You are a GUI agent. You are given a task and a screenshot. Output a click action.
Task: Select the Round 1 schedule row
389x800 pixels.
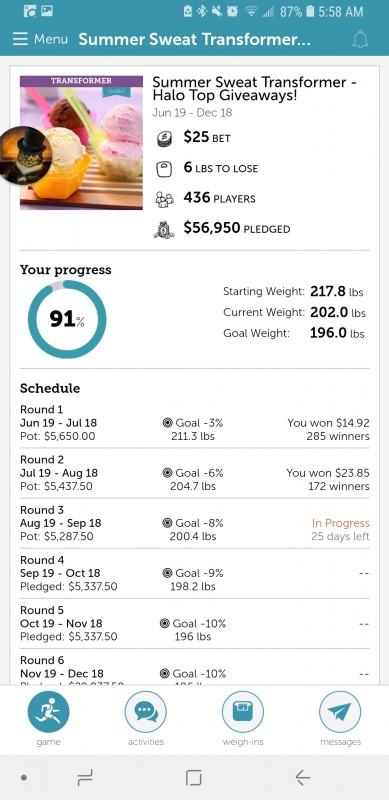tap(194, 423)
